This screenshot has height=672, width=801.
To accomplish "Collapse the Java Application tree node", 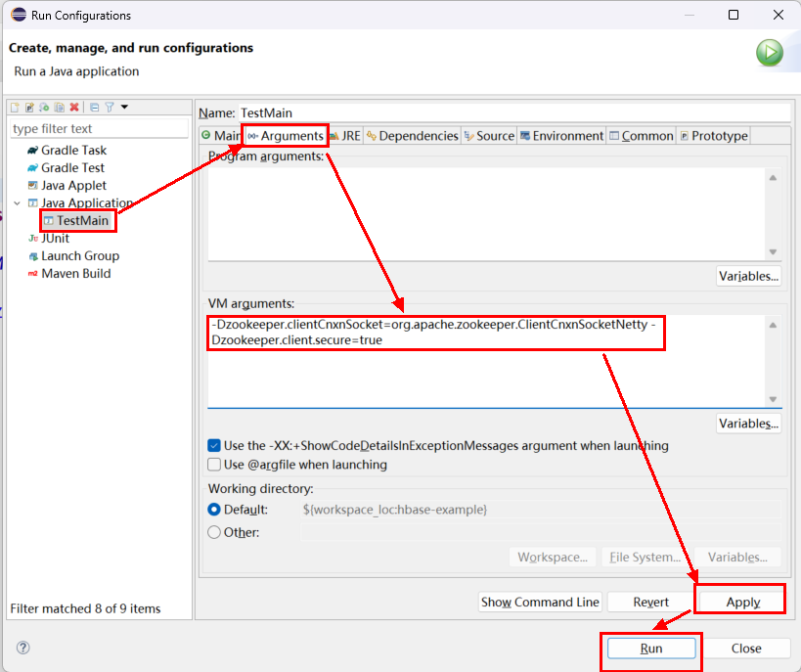I will [17, 203].
